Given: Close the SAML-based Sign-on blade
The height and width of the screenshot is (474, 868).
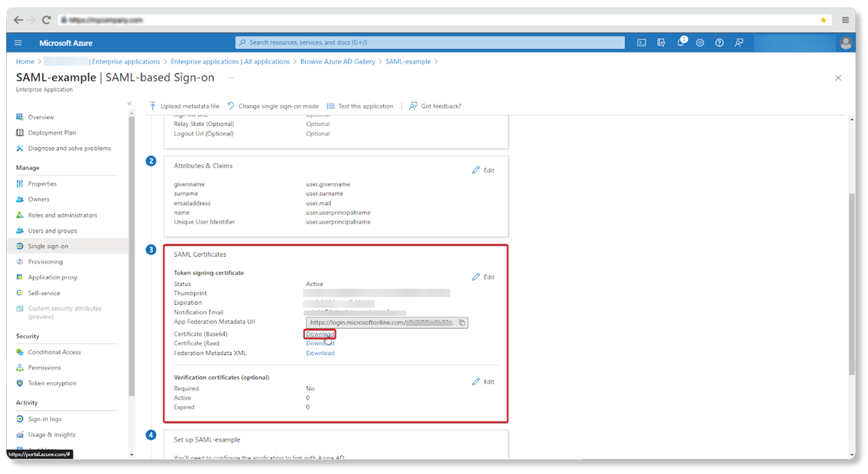Looking at the screenshot, I should (838, 78).
